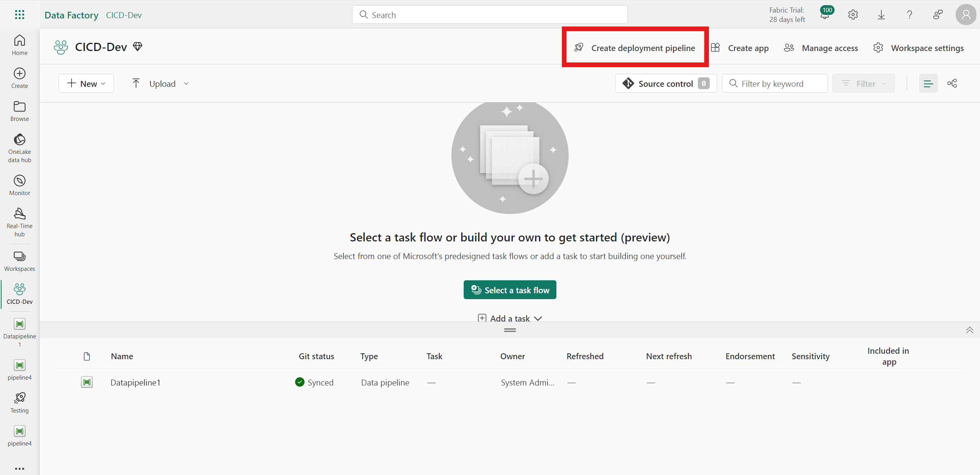Image resolution: width=980 pixels, height=475 pixels.
Task: Click the Datapipeline1 row icon
Action: [87, 382]
